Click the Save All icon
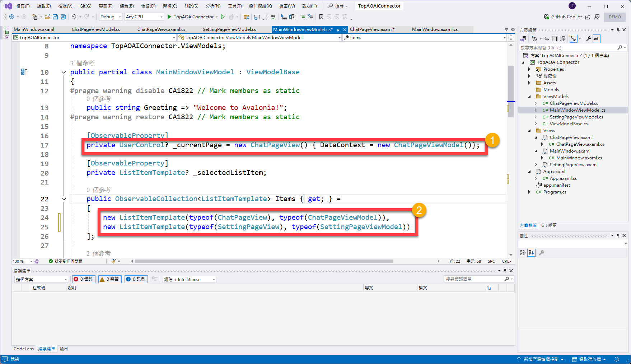 63,17
